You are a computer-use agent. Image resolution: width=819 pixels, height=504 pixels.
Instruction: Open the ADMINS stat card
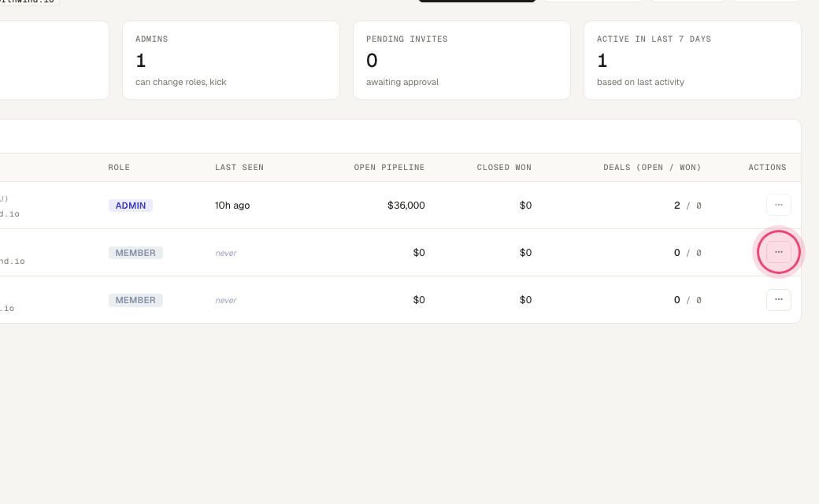[x=231, y=60]
